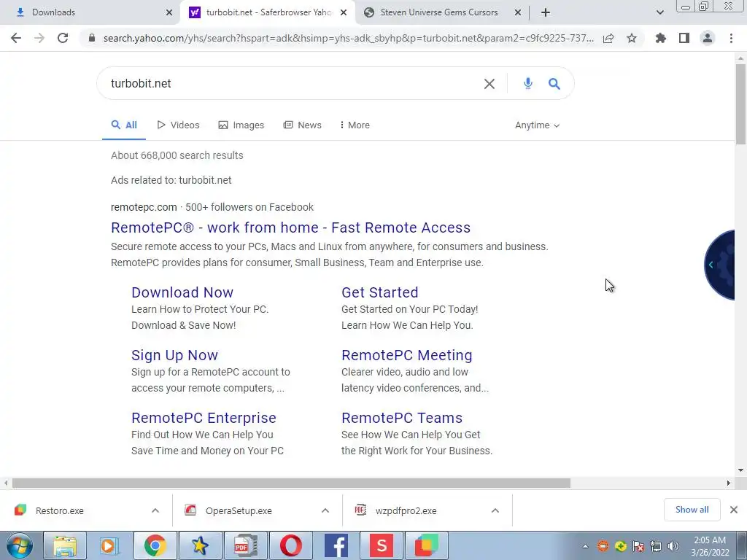Open the Get Started link

click(x=379, y=292)
